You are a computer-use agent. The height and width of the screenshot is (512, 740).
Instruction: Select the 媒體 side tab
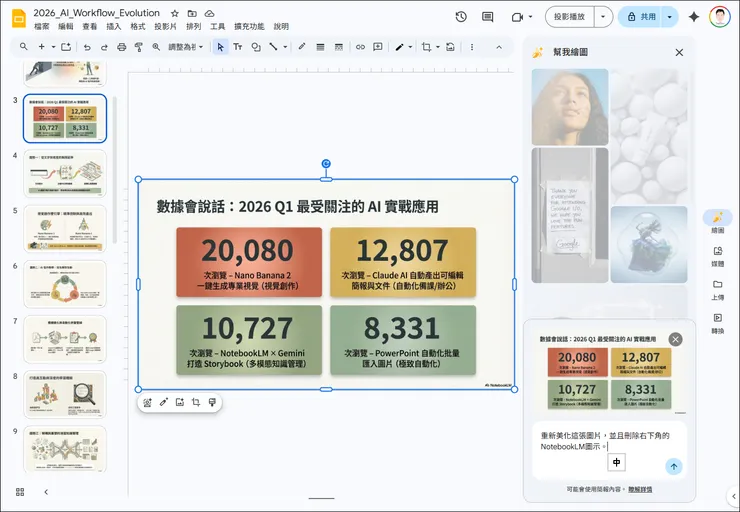(717, 256)
